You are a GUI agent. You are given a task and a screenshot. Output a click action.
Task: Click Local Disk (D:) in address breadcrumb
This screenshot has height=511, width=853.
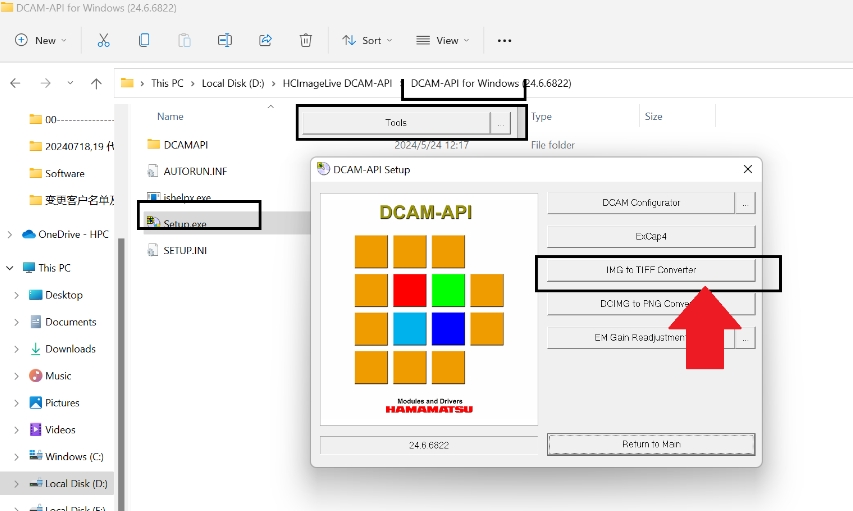(x=234, y=83)
